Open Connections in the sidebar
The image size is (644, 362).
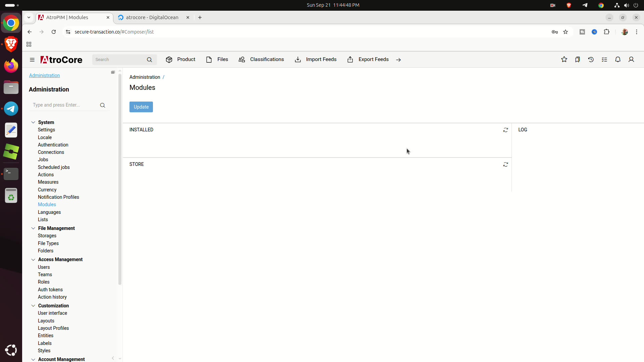(x=51, y=152)
